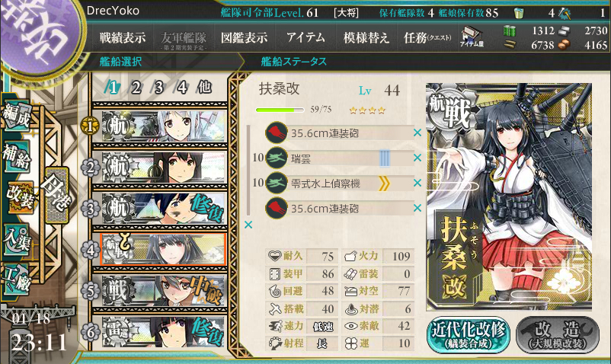Open the 入渠 docking sidebar icon
611x364 pixels.
16,240
